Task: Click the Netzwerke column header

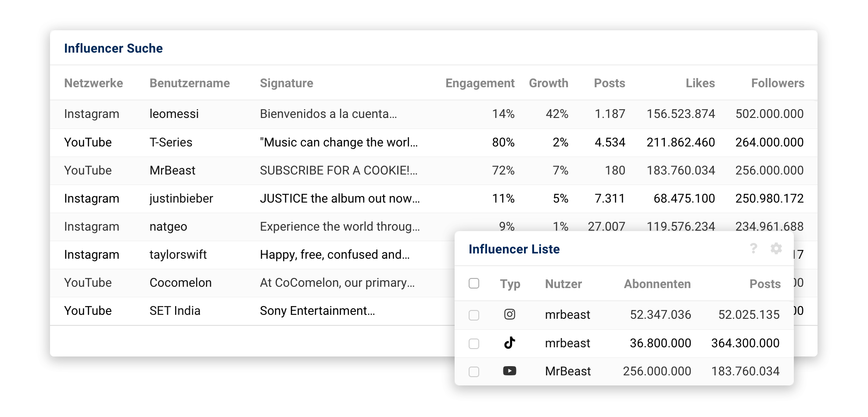Action: [x=93, y=83]
